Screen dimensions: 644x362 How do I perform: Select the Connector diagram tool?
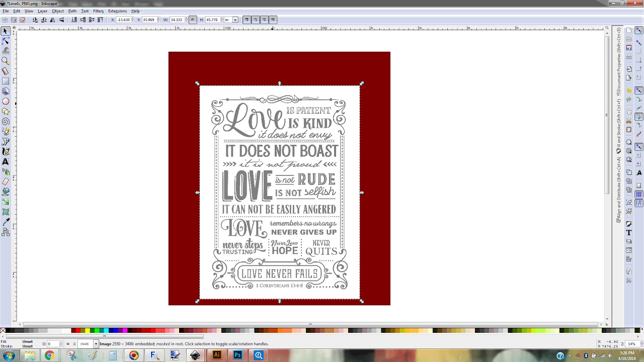6,232
